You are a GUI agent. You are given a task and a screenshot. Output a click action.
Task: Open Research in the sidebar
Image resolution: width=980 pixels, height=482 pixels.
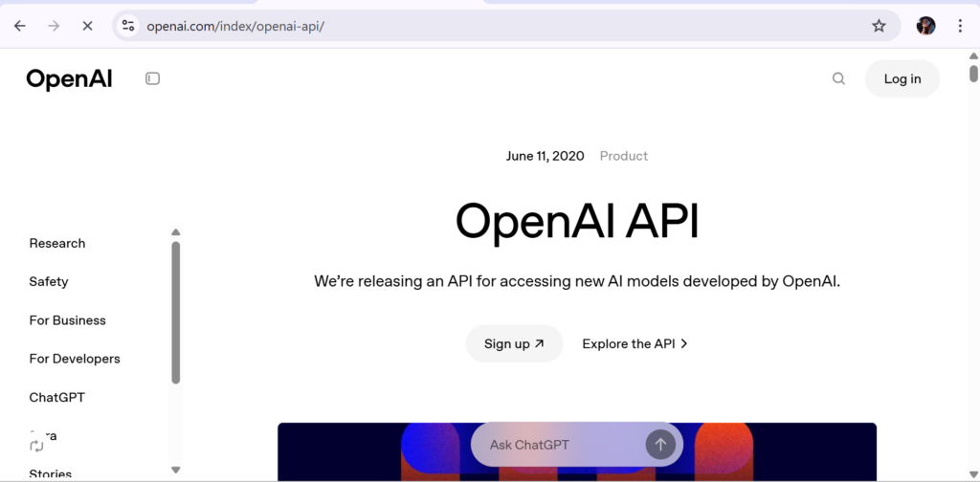coord(56,244)
